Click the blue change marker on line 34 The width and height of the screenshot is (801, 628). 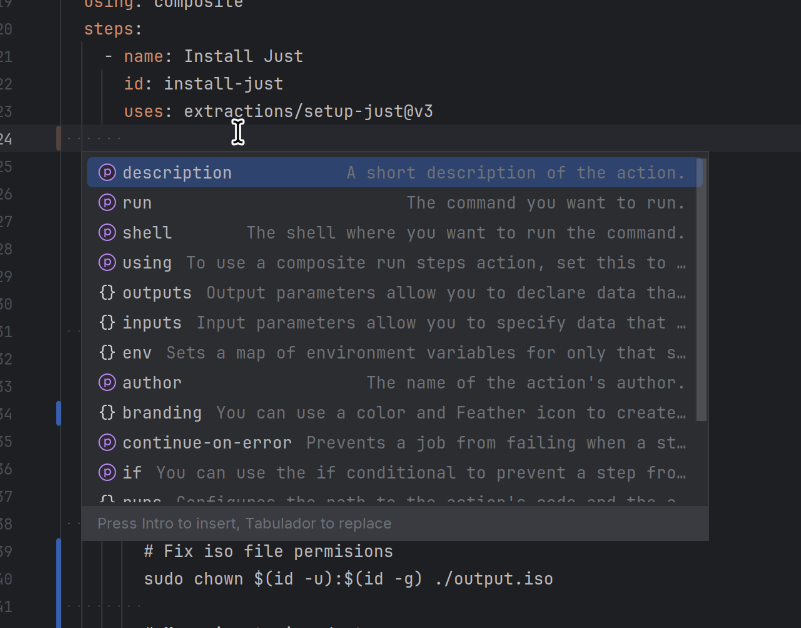point(58,413)
